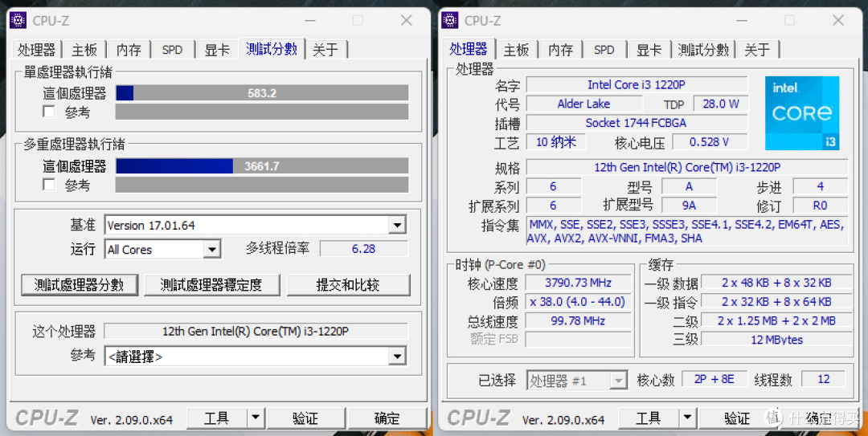This screenshot has width=868, height=436.
Task: Click 指令集 instruction list text
Action: coord(687,231)
